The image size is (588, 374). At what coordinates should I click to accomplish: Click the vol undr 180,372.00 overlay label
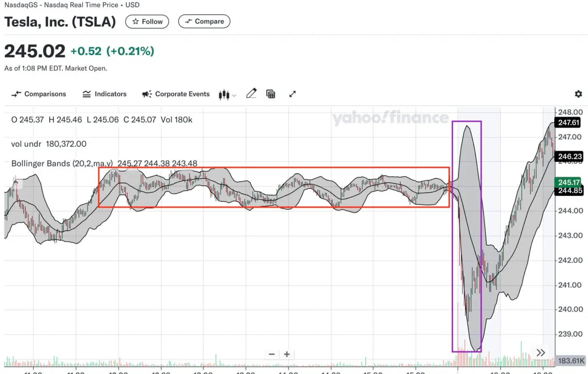(49, 144)
